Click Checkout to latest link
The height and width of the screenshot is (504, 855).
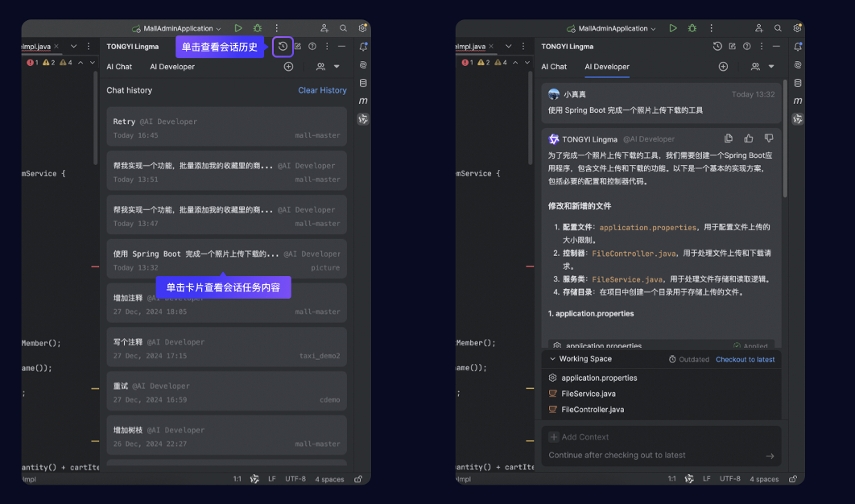coord(745,359)
